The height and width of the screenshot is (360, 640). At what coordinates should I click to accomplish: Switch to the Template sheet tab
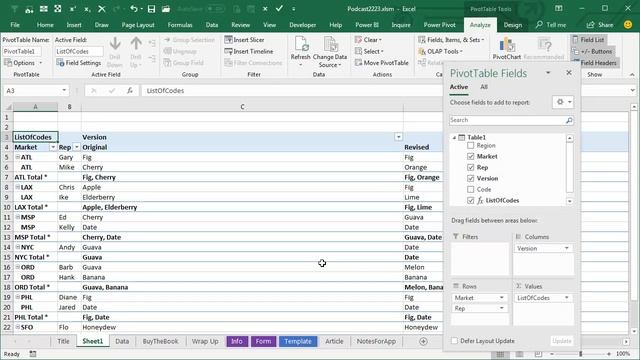point(298,341)
